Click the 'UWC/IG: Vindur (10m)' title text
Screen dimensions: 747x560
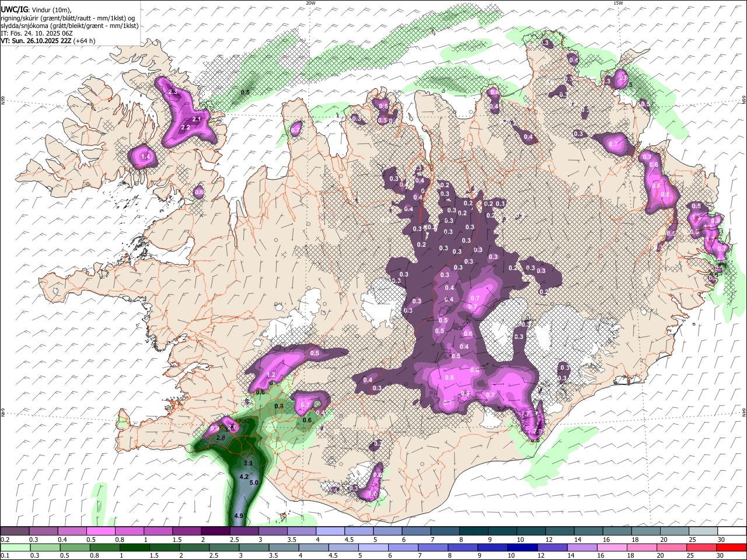pos(36,10)
